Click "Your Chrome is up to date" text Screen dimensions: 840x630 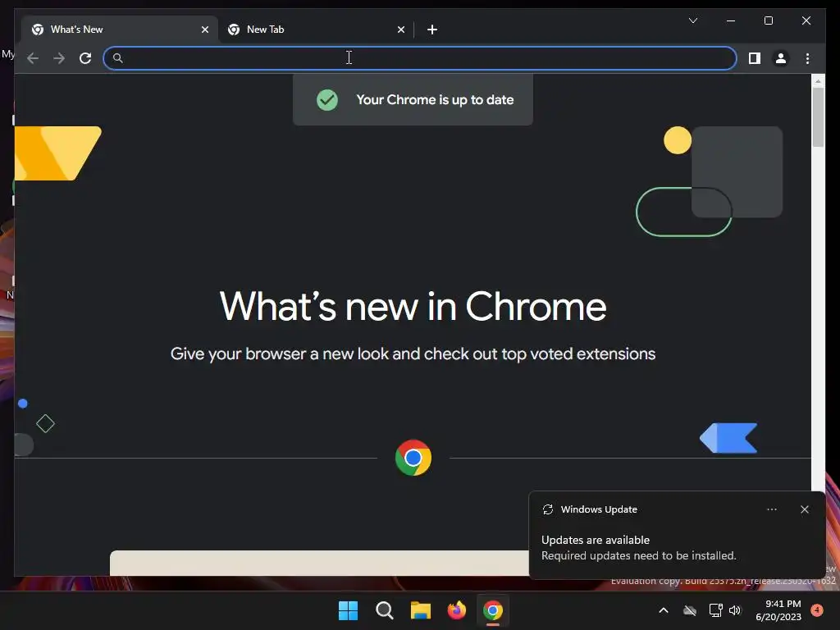pos(435,99)
